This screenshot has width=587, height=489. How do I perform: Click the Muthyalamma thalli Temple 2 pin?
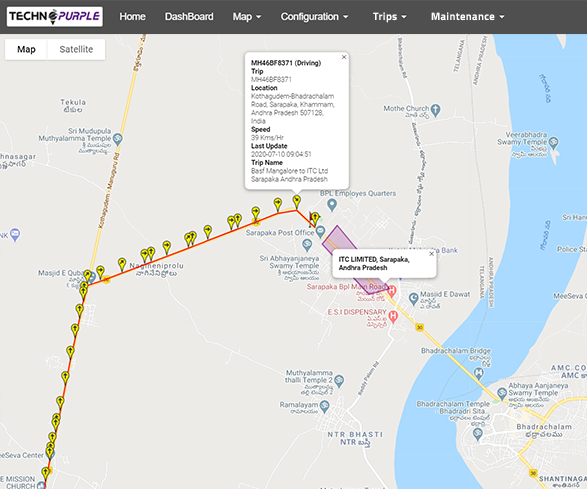point(339,381)
